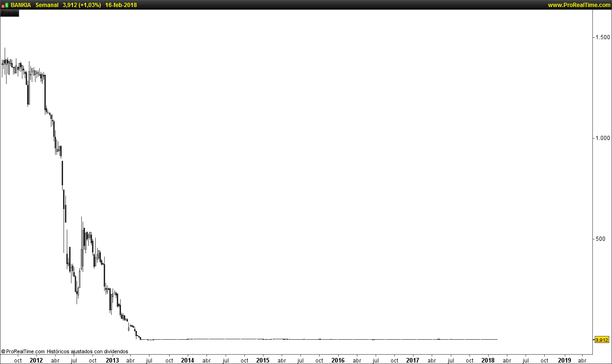Screen dimensions: 612x364
Task: Click the 2017 year label on time axis
Action: pyautogui.click(x=413, y=360)
